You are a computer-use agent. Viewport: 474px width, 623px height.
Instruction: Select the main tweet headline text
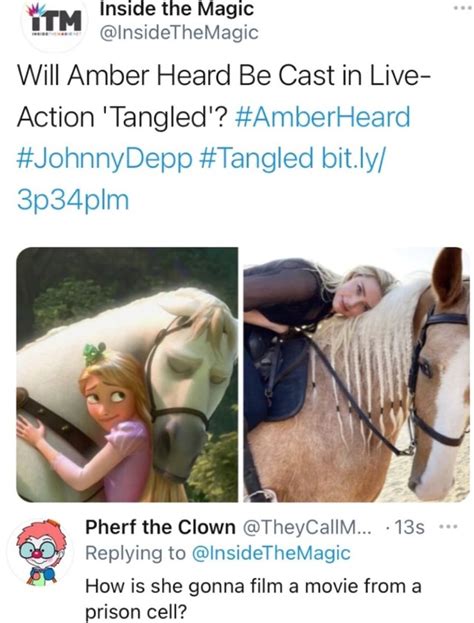coord(222,97)
